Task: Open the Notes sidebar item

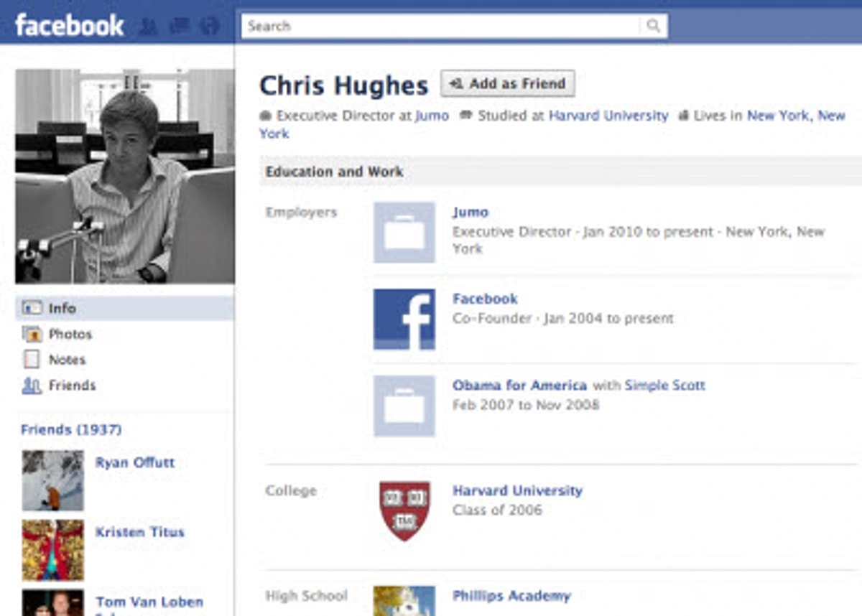Action: [67, 360]
